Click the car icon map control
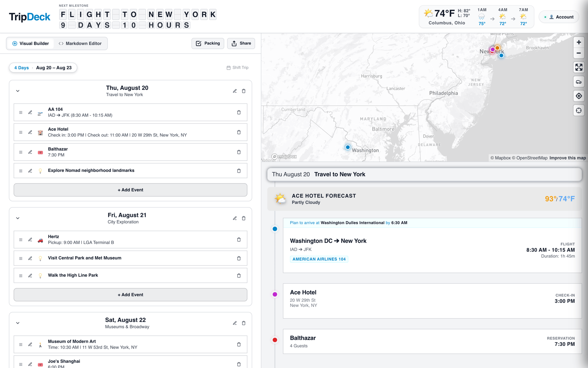The image size is (588, 368). tap(579, 82)
